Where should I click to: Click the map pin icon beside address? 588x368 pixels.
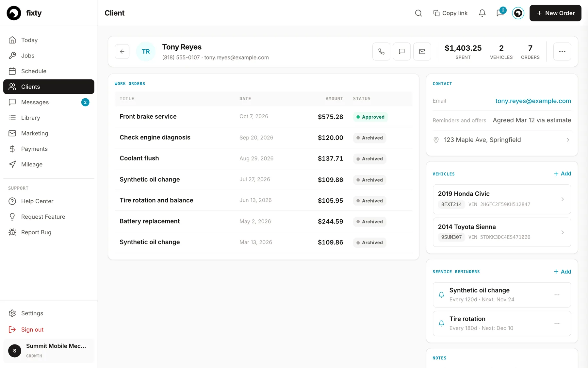[436, 140]
